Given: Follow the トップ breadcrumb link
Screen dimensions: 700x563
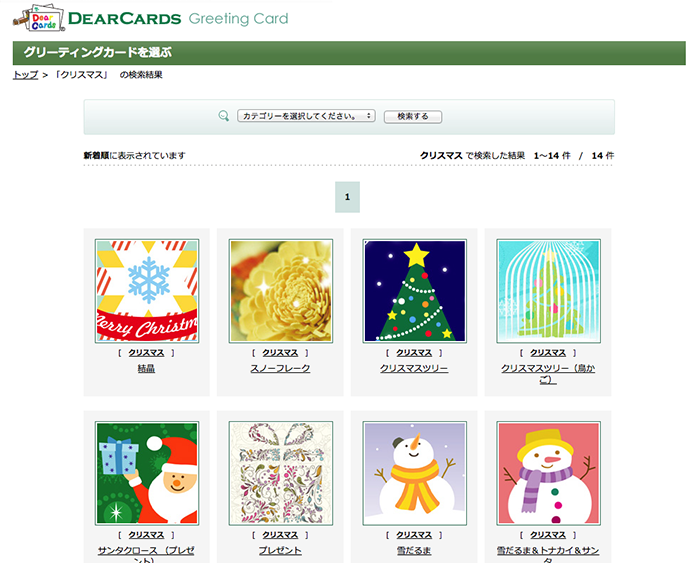Looking at the screenshot, I should click(25, 75).
